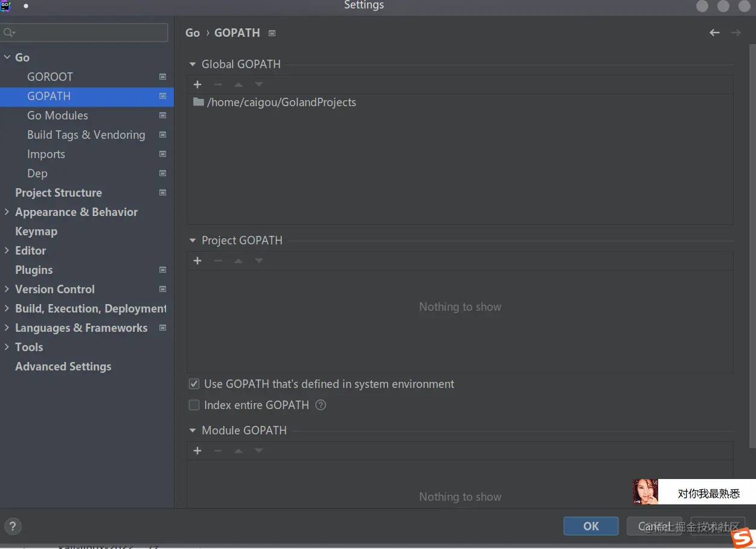Move Module GOPATH entry up

pyautogui.click(x=239, y=451)
